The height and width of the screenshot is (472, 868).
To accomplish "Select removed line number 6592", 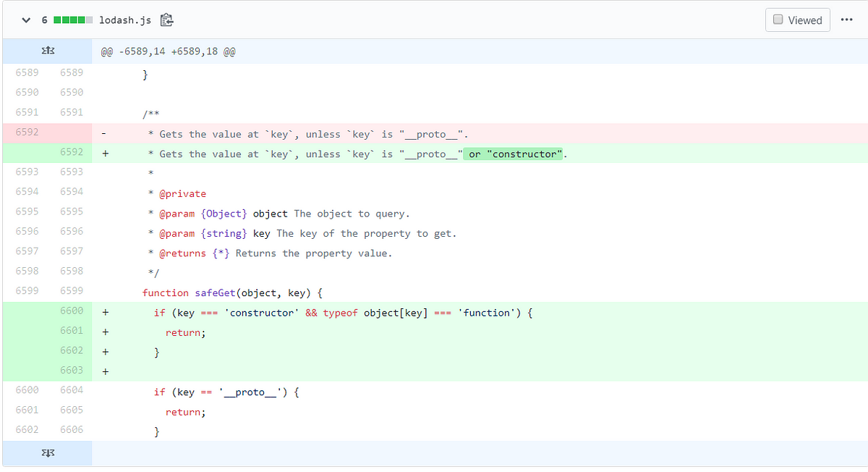I will click(27, 132).
